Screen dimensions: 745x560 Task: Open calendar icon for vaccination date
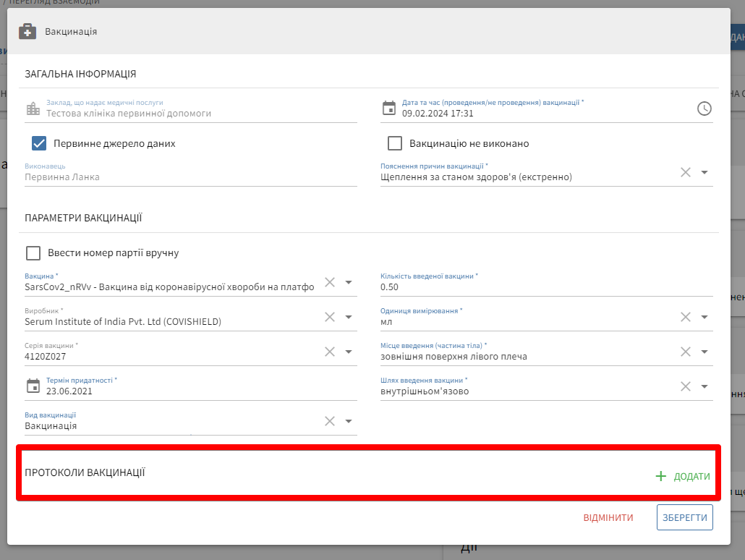point(389,109)
